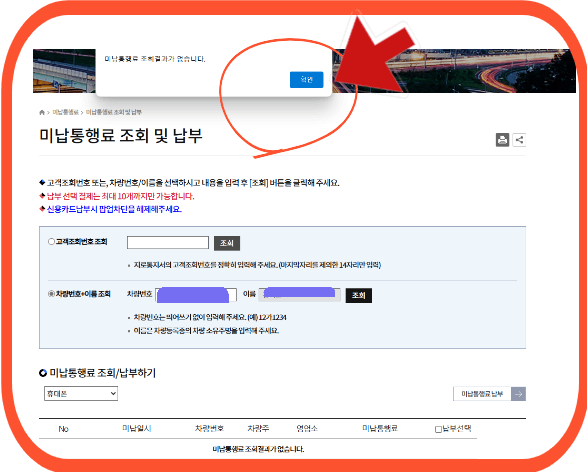Focus the 차량번호 input field
The width and height of the screenshot is (587, 472).
click(196, 295)
